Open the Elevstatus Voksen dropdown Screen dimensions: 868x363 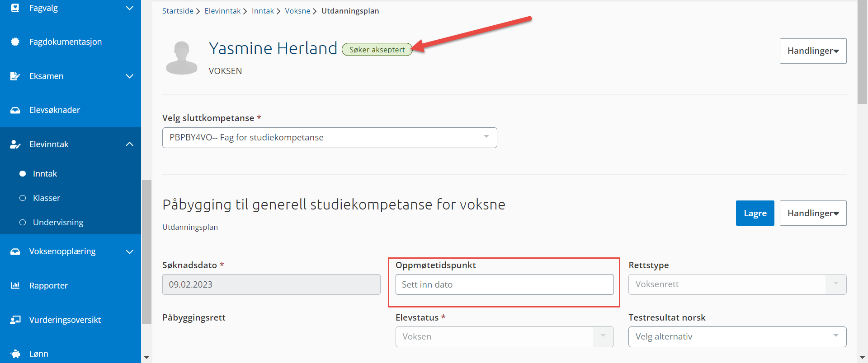point(505,337)
